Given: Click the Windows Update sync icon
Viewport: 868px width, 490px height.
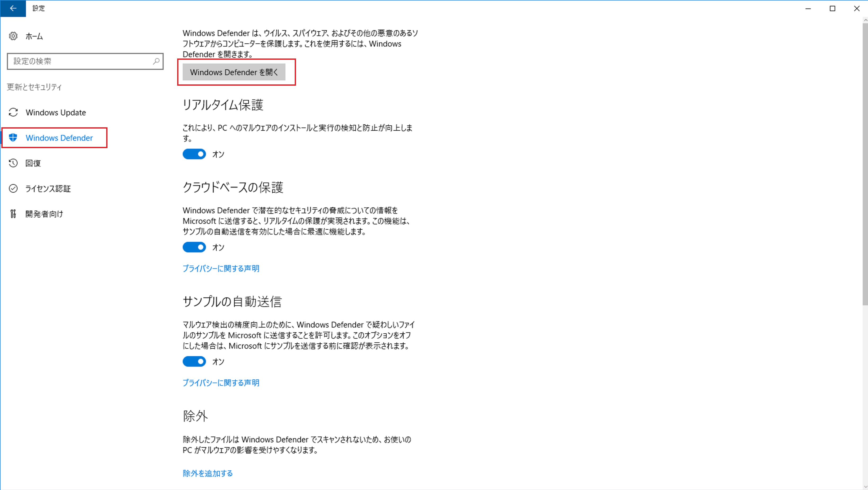Looking at the screenshot, I should [13, 112].
